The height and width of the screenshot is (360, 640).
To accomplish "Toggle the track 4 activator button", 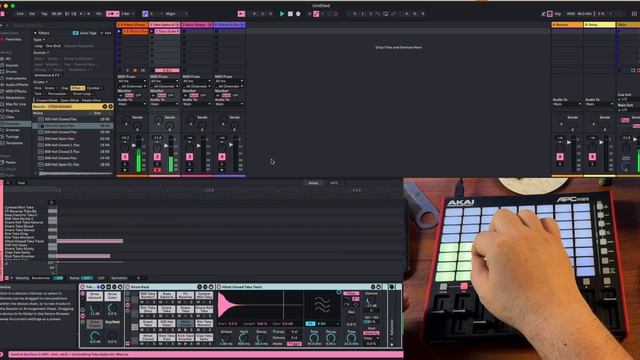I will 222,157.
